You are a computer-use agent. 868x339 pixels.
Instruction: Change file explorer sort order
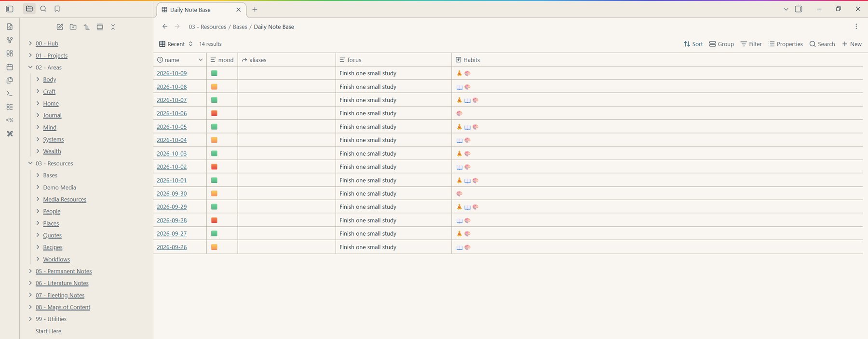pos(86,27)
